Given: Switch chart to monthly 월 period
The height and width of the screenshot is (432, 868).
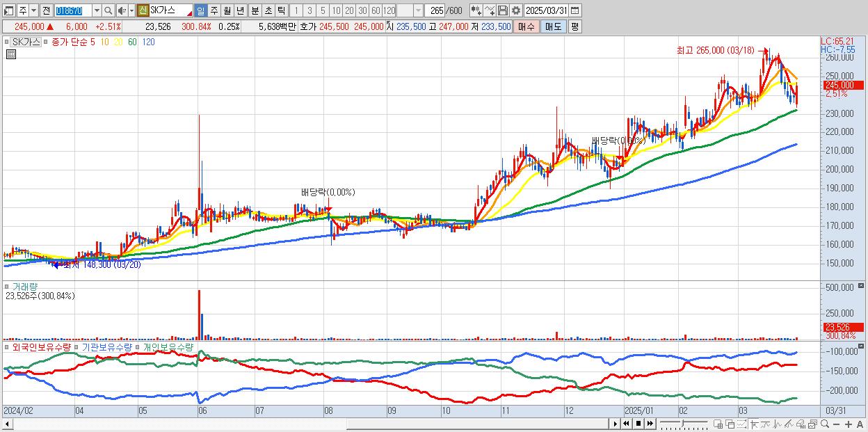Looking at the screenshot, I should pyautogui.click(x=227, y=10).
